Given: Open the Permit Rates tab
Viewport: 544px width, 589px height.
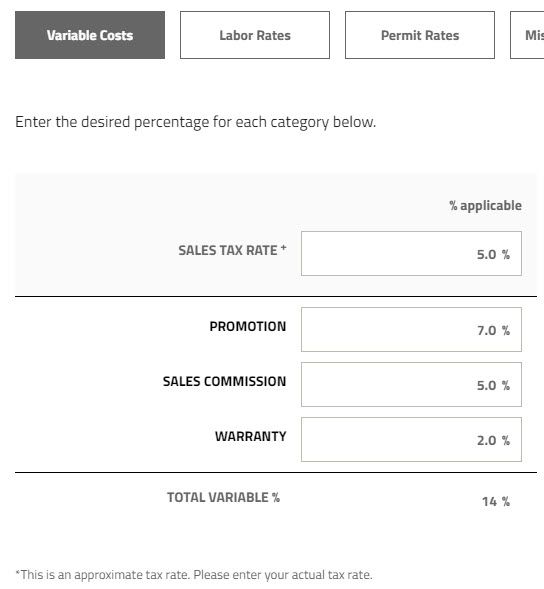Looking at the screenshot, I should pyautogui.click(x=420, y=35).
